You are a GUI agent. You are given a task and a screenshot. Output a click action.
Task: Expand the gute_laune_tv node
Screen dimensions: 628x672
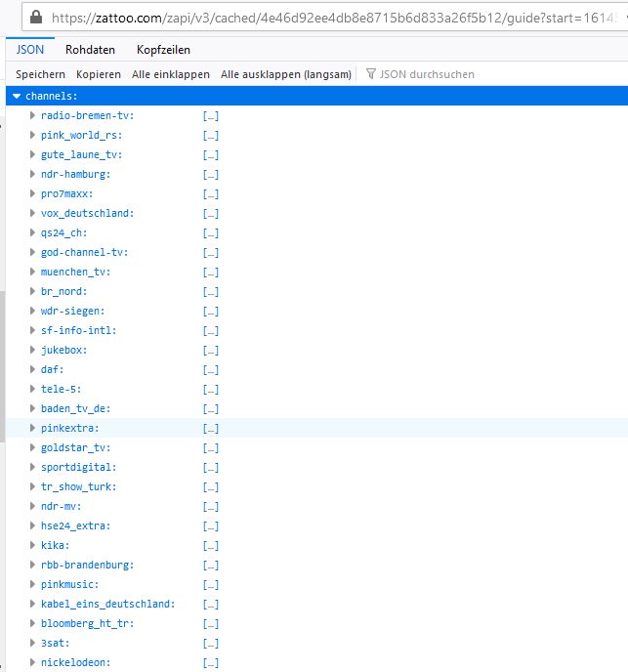[32, 154]
